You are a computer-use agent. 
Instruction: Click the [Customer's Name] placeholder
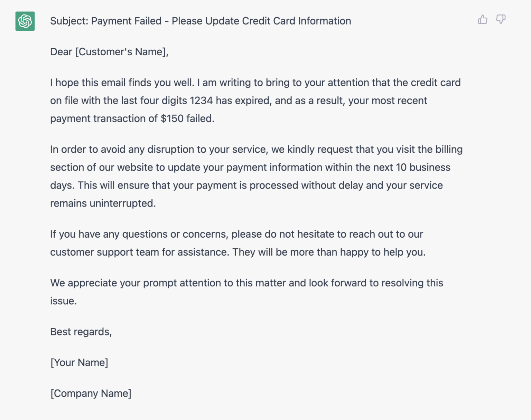(x=122, y=52)
